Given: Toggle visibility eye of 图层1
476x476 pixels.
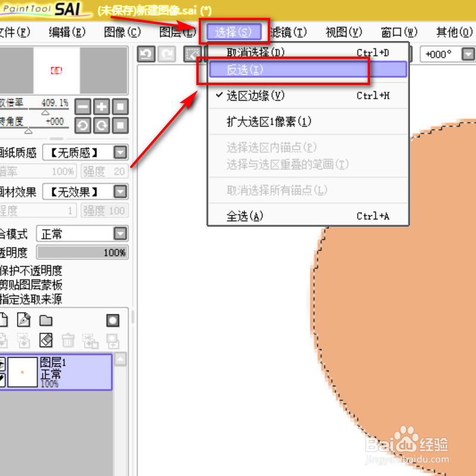Looking at the screenshot, I should point(2,364).
